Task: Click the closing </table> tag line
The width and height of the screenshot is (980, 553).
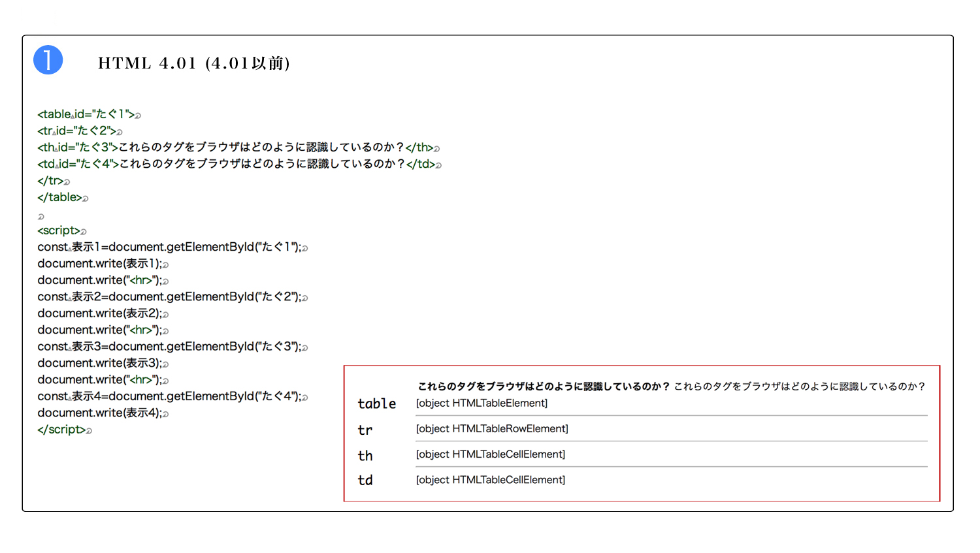Action: coord(63,197)
